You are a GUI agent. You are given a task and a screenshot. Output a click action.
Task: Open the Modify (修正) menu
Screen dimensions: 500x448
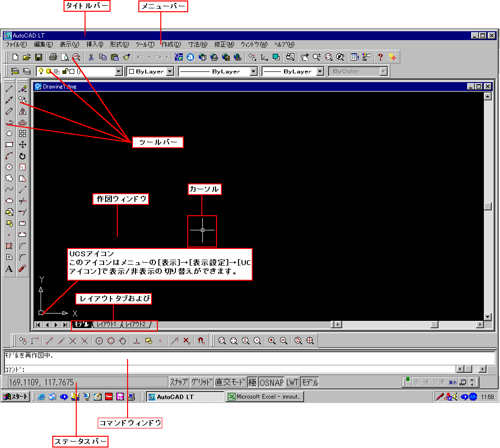point(224,45)
